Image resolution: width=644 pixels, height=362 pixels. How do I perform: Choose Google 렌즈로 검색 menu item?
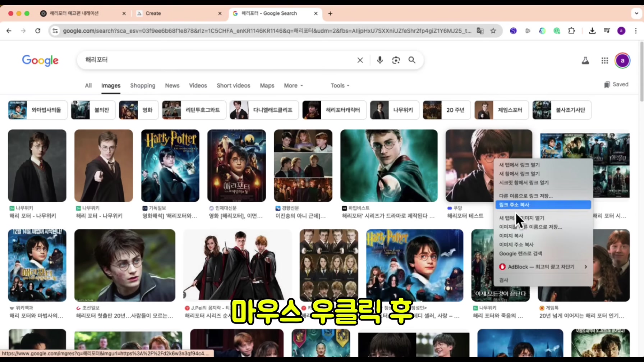pyautogui.click(x=543, y=253)
